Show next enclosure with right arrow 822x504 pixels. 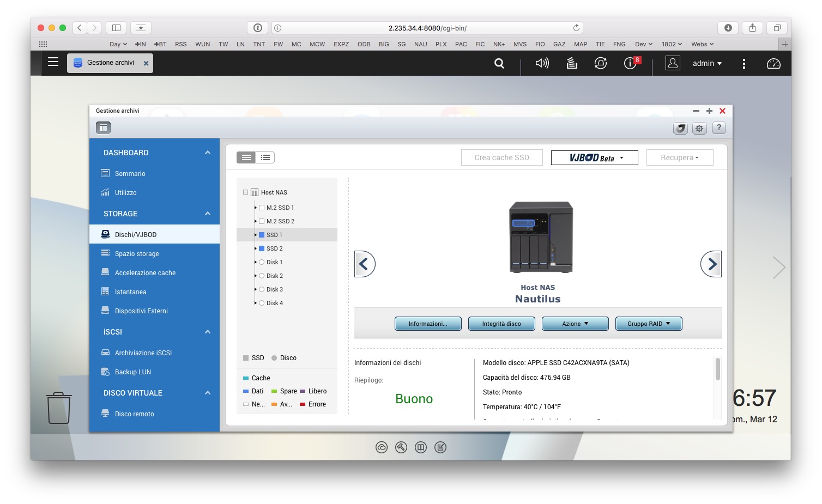point(711,264)
